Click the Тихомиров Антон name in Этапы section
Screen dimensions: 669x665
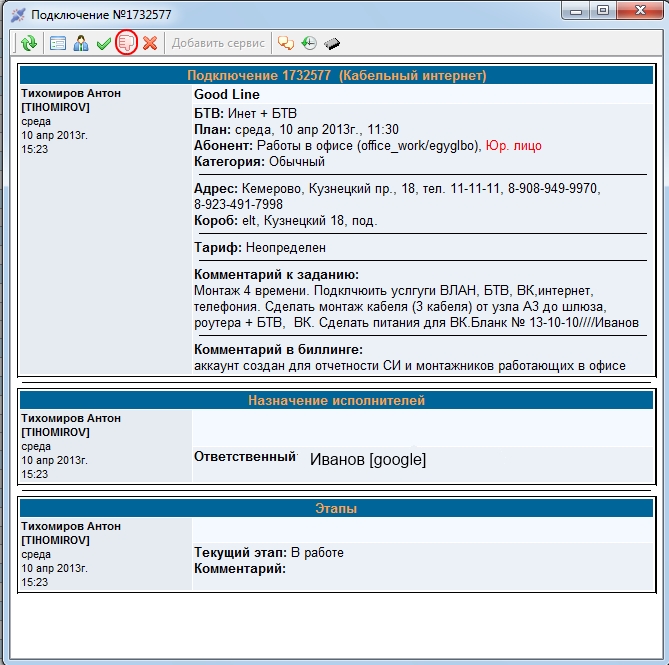point(71,526)
